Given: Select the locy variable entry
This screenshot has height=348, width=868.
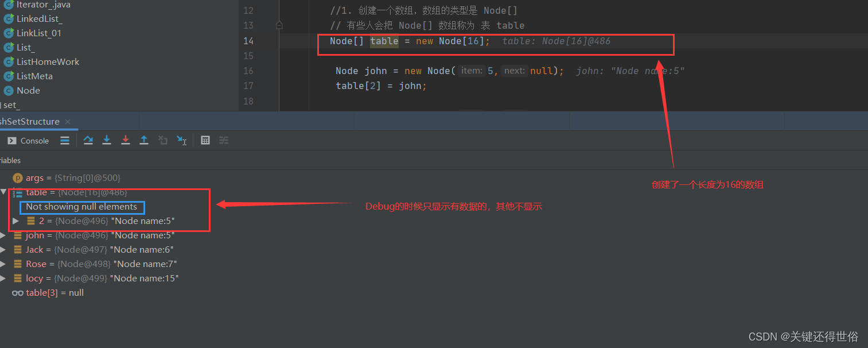Looking at the screenshot, I should pyautogui.click(x=34, y=278).
